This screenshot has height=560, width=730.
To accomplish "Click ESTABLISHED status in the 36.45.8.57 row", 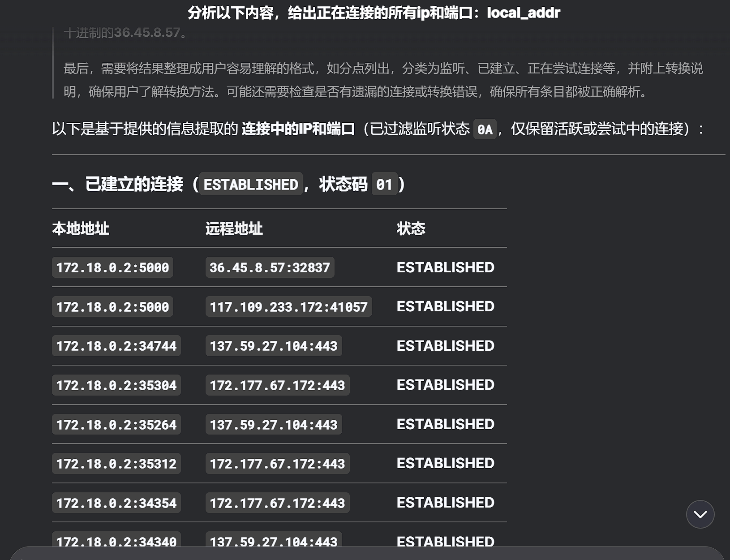I will (445, 267).
